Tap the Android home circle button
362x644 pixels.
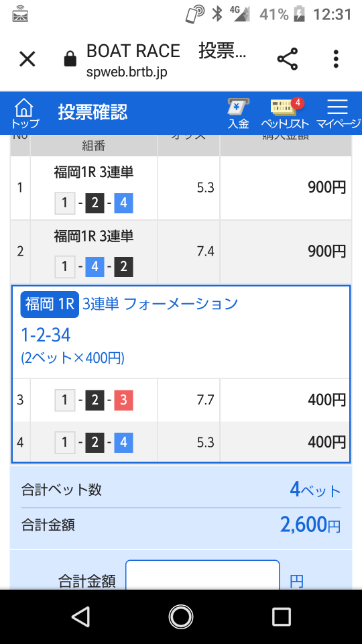181,616
